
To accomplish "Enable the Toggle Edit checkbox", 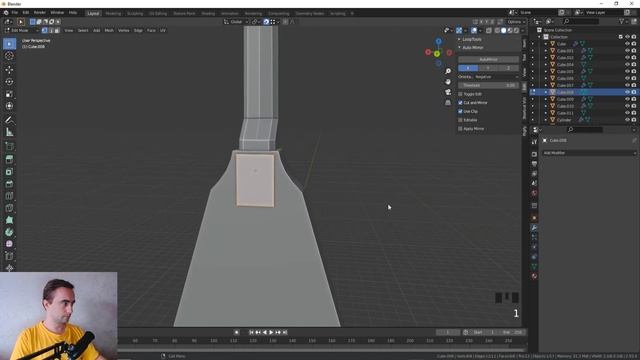I will pos(460,94).
